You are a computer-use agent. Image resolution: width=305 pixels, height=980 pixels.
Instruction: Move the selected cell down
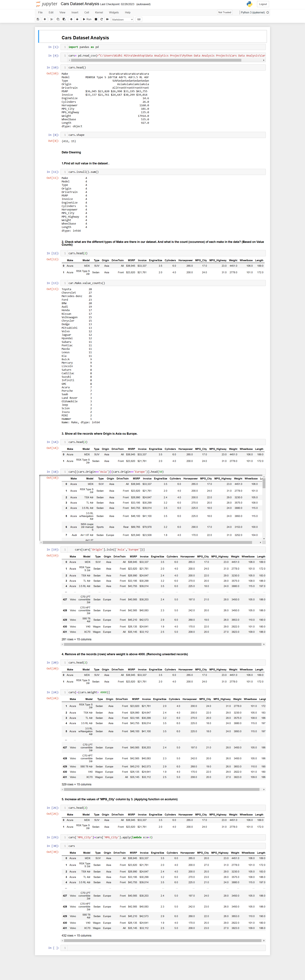[77, 19]
